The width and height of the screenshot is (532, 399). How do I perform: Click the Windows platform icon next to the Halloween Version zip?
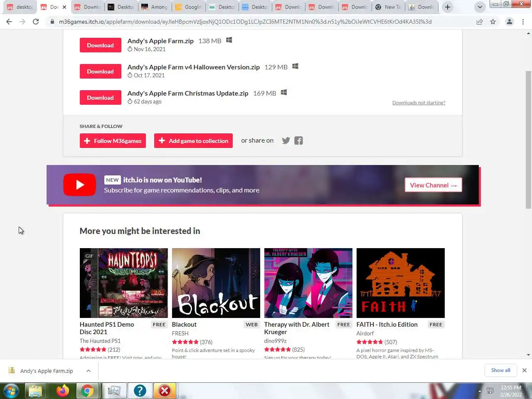295,66
